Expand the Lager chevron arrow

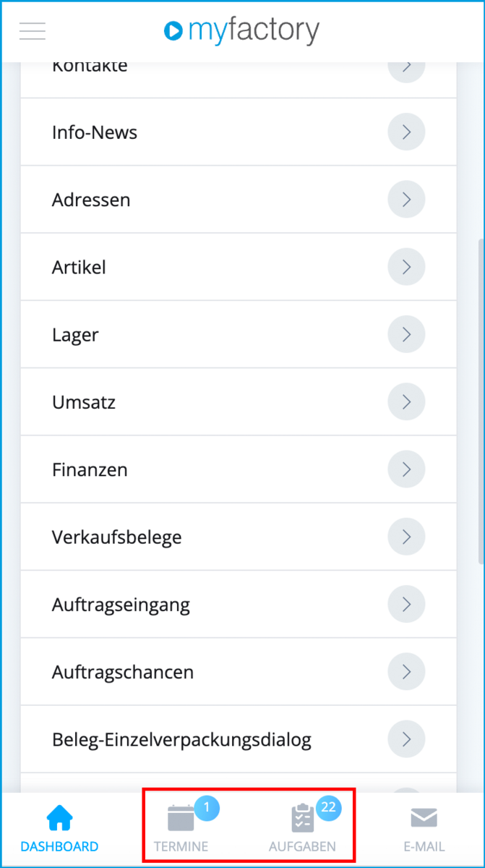406,334
